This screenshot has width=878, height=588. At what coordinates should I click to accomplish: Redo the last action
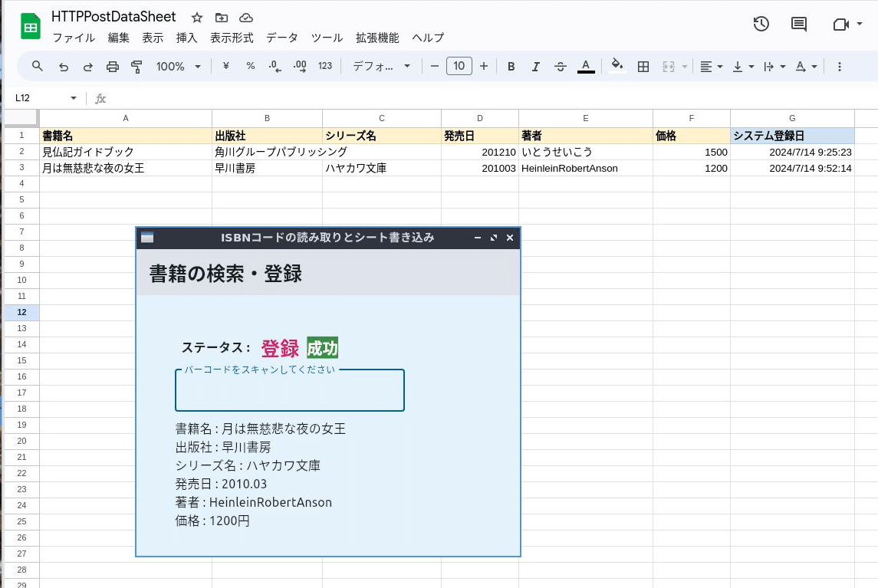[x=88, y=67]
